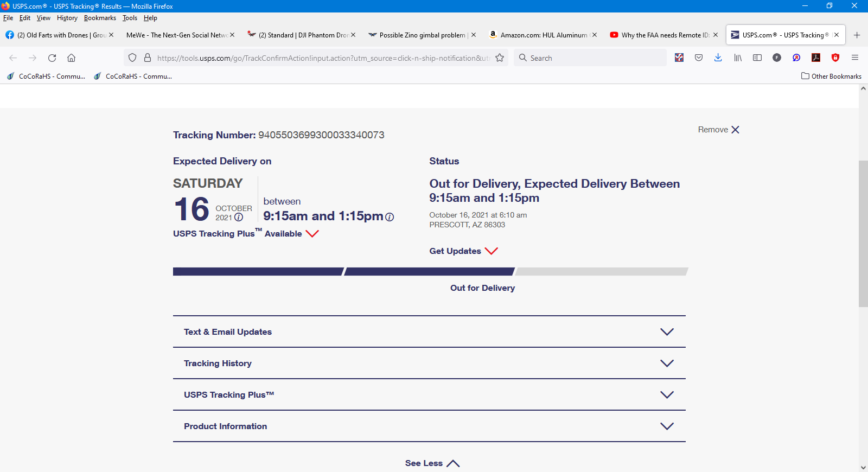
Task: Click the October 16, 2021 at 6:10 am timestamp
Action: tap(478, 215)
